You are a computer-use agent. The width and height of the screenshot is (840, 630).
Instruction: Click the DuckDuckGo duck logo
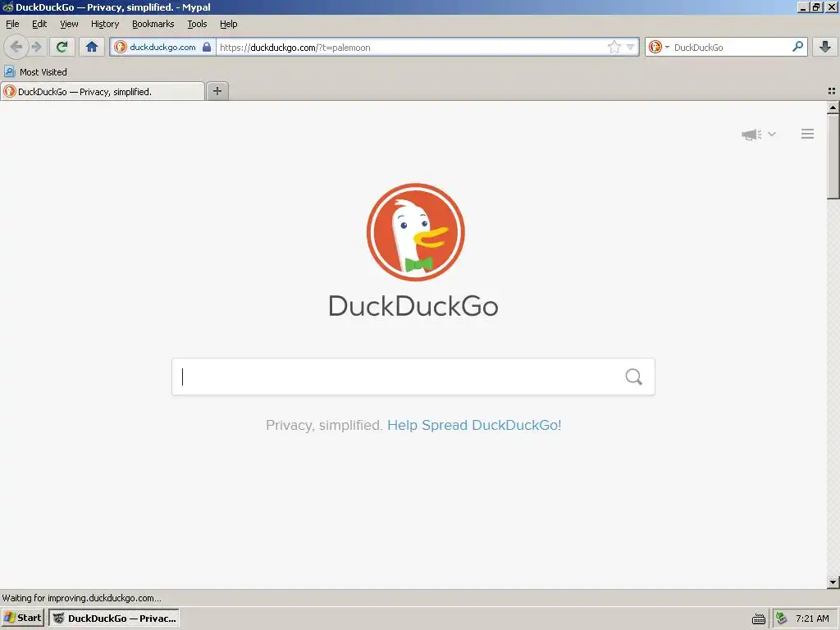click(x=416, y=232)
